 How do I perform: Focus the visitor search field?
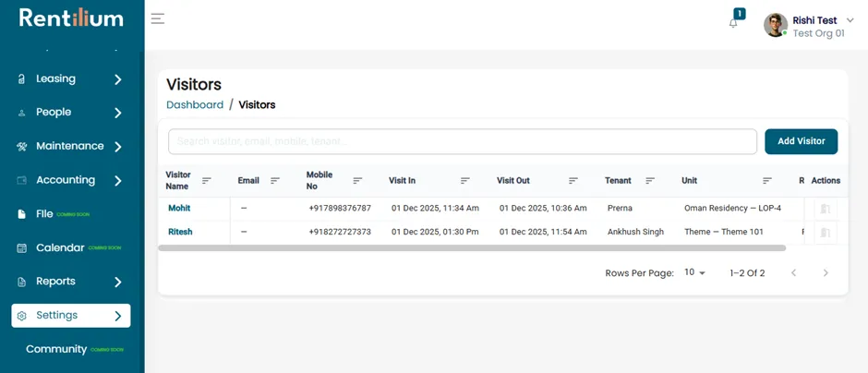[463, 141]
